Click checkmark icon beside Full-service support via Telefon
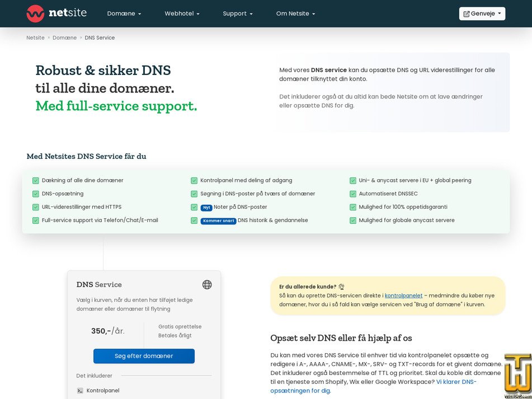The height and width of the screenshot is (399, 532). 36,220
